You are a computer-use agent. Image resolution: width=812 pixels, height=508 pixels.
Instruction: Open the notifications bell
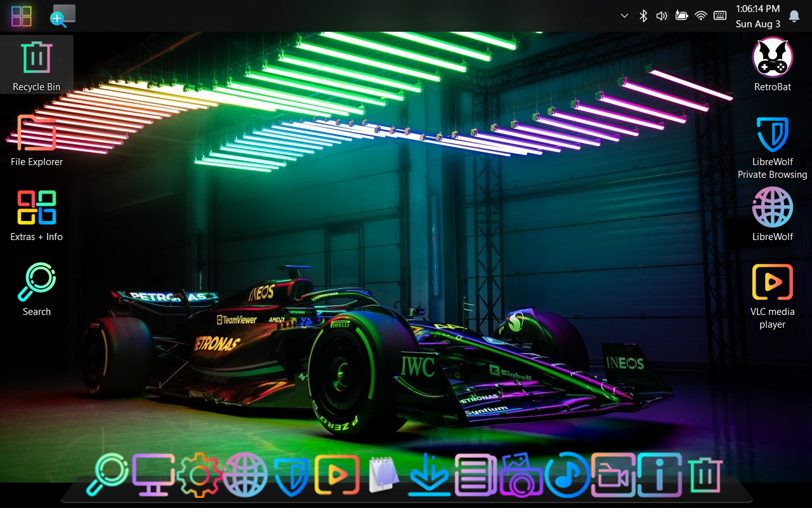coord(794,16)
